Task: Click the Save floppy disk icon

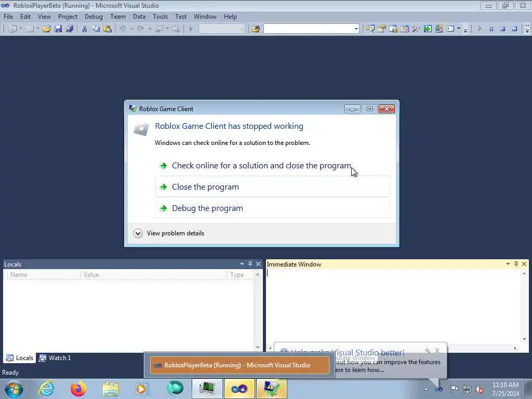Action: (58, 29)
